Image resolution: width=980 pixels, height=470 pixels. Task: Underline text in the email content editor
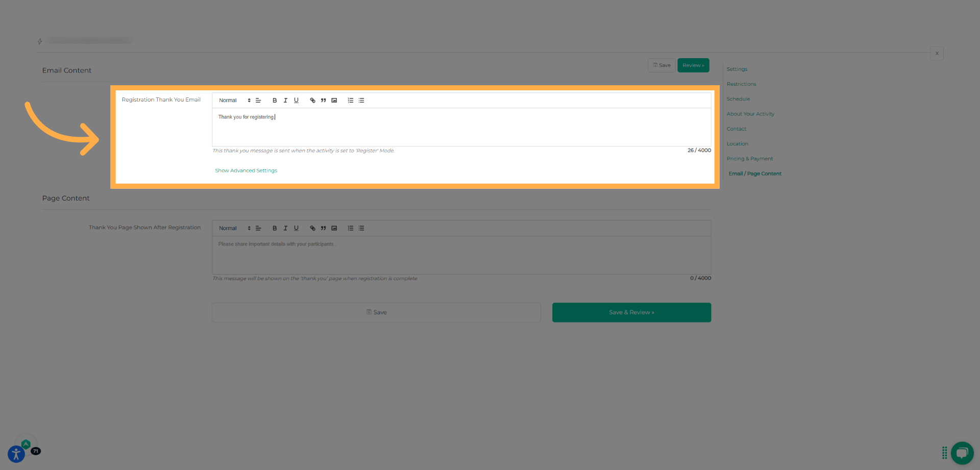pyautogui.click(x=296, y=101)
